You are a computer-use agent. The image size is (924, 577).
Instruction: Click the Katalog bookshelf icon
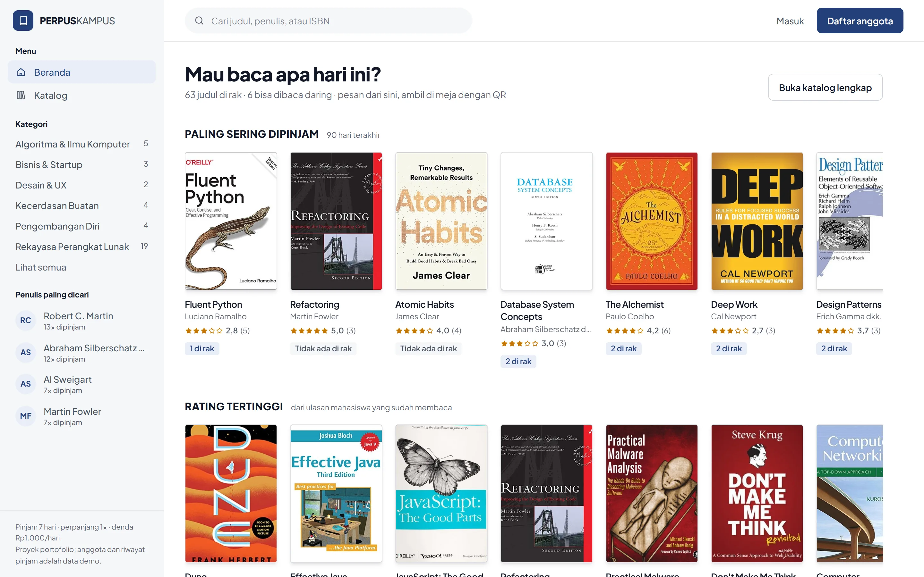21,96
